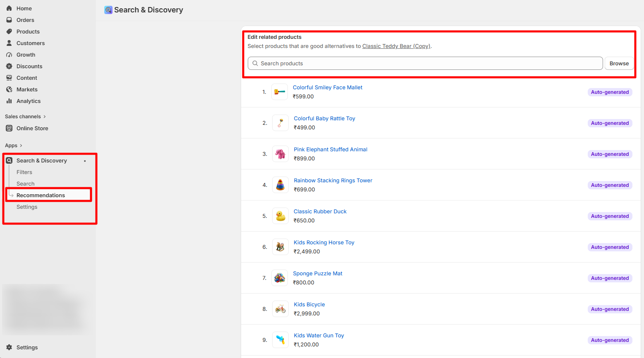This screenshot has width=644, height=358.
Task: Open Rainbow Stacking Rings Tower link
Action: click(x=333, y=180)
